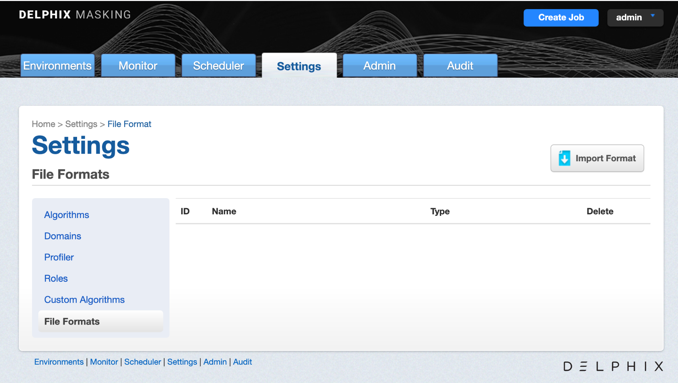Click the Settings page heading
678x383 pixels.
coord(81,145)
